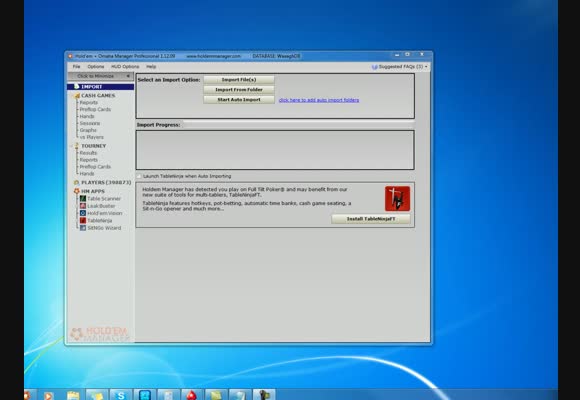The width and height of the screenshot is (580, 400).
Task: Click the Import File(s) button
Action: coord(239,80)
